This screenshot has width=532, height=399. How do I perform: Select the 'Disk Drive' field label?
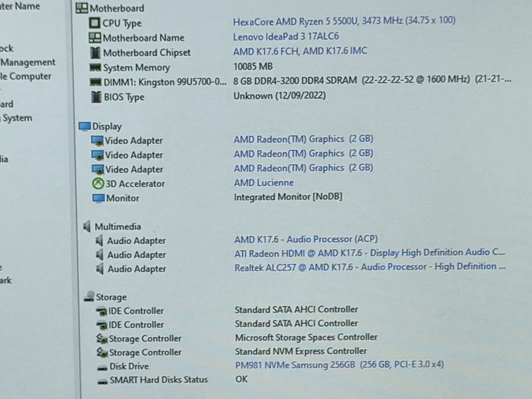click(x=129, y=367)
